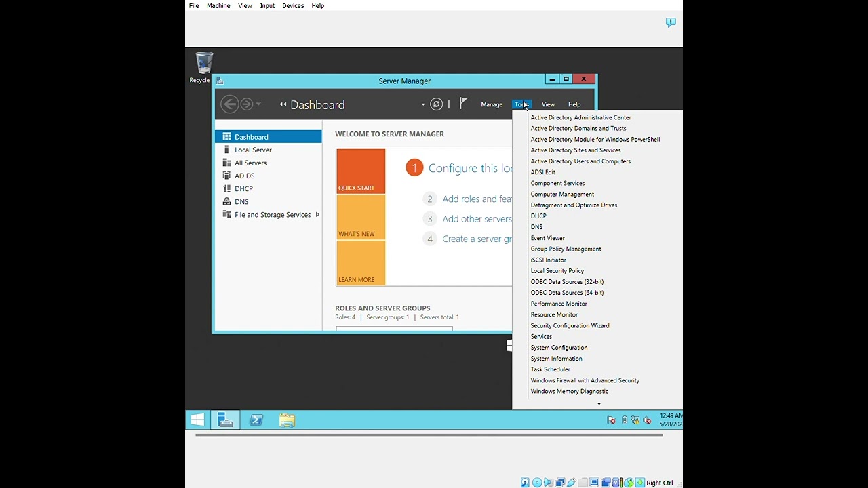Open Local Security Policy tool
Viewport: 868px width, 488px height.
pyautogui.click(x=557, y=270)
